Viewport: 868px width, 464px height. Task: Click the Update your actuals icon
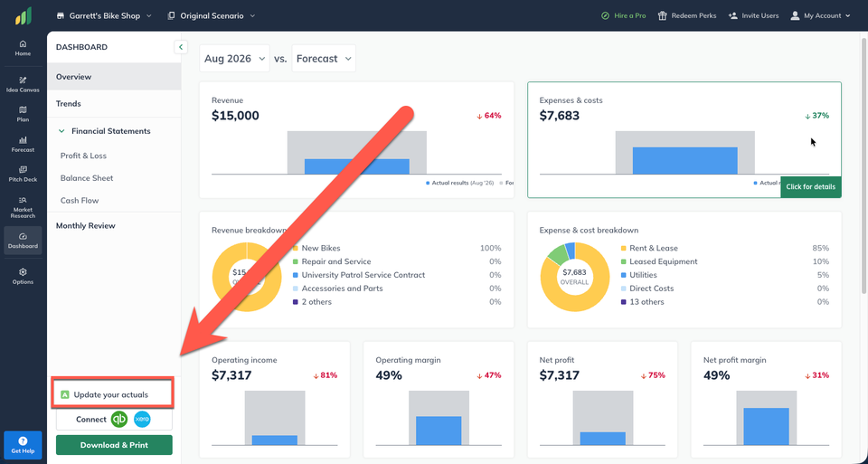65,394
